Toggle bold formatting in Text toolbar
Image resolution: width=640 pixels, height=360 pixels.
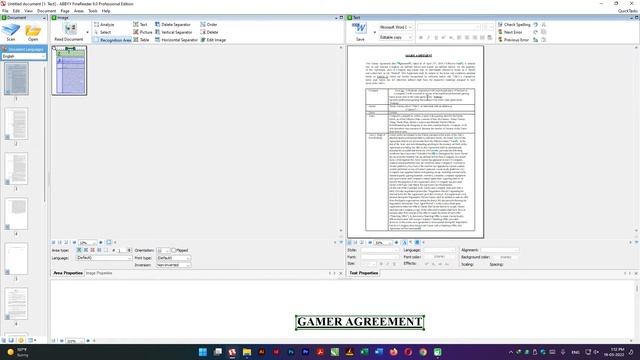point(421,38)
